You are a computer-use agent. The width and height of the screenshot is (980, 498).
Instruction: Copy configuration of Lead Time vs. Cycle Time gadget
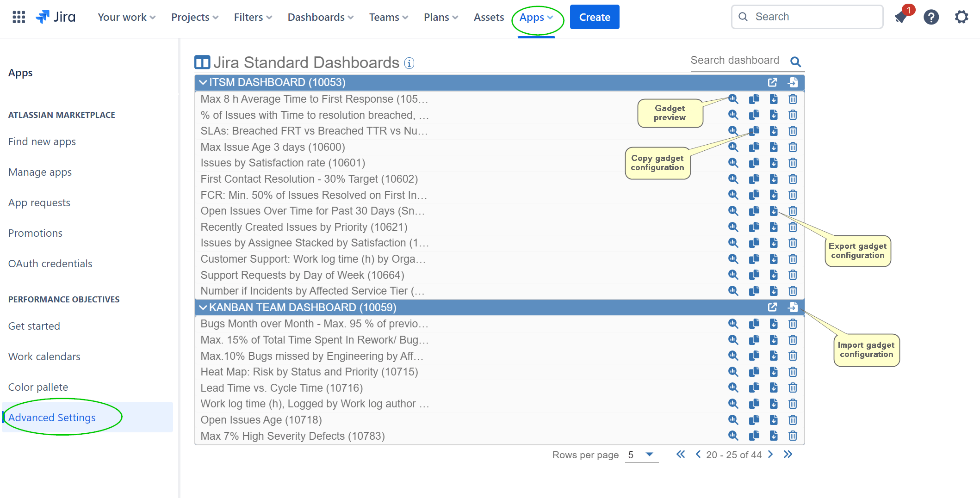754,387
